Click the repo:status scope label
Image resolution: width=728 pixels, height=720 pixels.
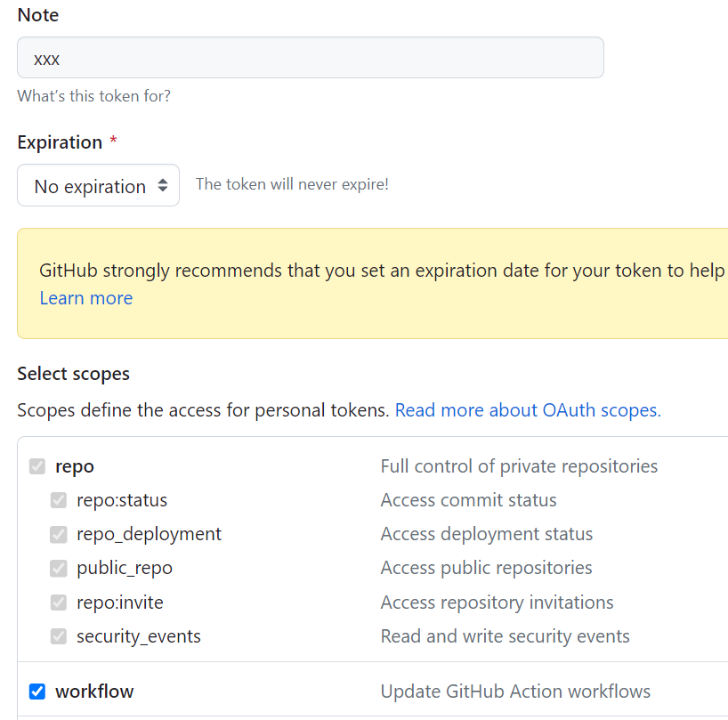click(122, 500)
